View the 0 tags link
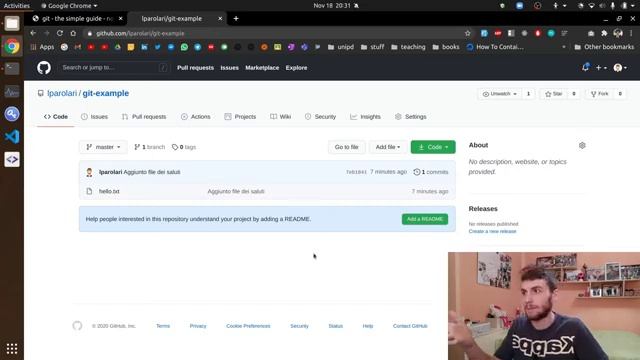The width and height of the screenshot is (640, 360). tap(184, 147)
